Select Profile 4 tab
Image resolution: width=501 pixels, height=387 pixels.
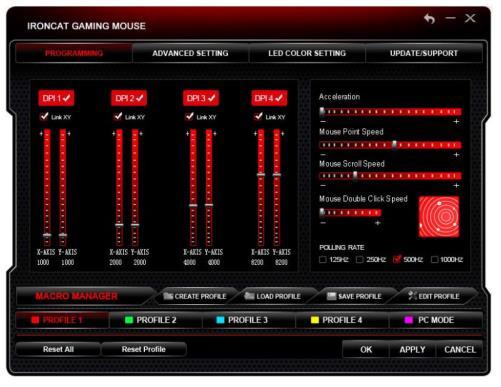pos(342,320)
